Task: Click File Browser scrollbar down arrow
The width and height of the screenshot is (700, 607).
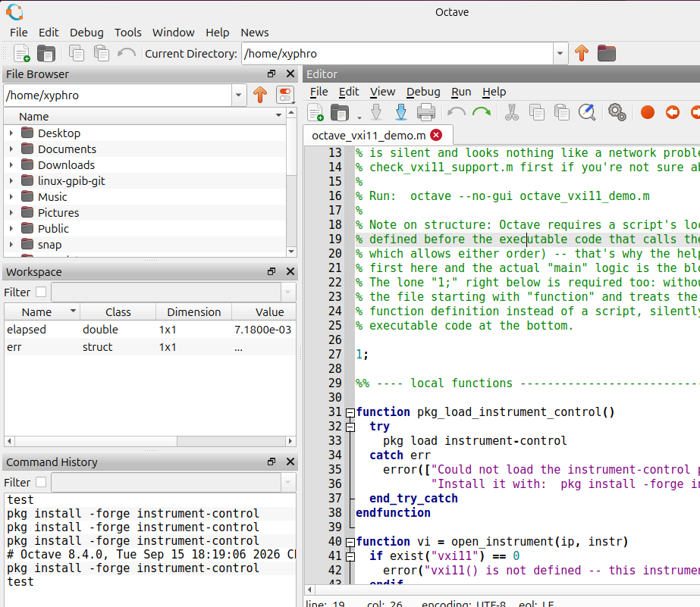Action: click(291, 252)
